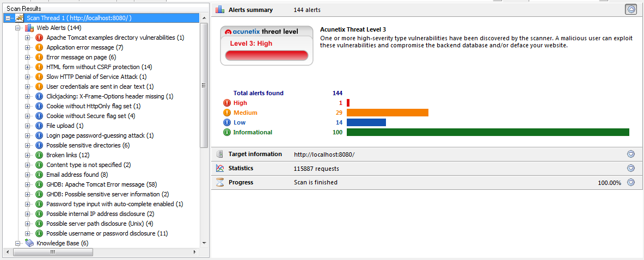Screen dimensions: 644x260
Task: Click the Knowledge Base book icon
Action: coord(29,243)
